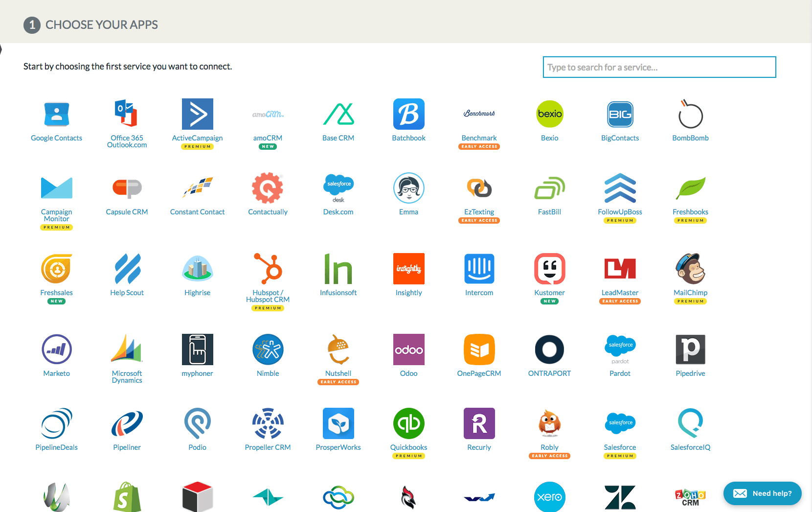This screenshot has width=812, height=512.
Task: Pick the Salesforce cloud icon above the Salesforce label
Action: [x=620, y=422]
